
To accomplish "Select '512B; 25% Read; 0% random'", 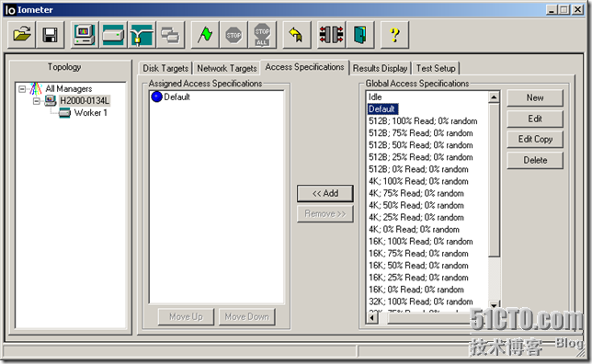I will pyautogui.click(x=421, y=157).
